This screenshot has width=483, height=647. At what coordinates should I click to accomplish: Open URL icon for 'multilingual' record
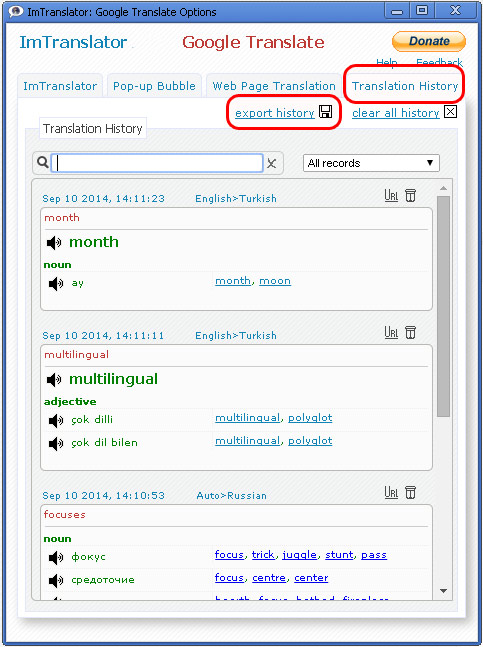coord(391,332)
